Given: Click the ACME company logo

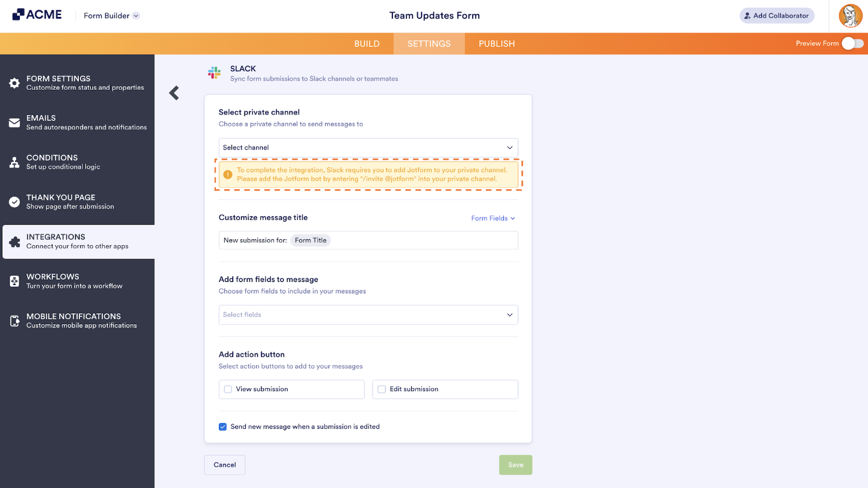Looking at the screenshot, I should click(37, 14).
